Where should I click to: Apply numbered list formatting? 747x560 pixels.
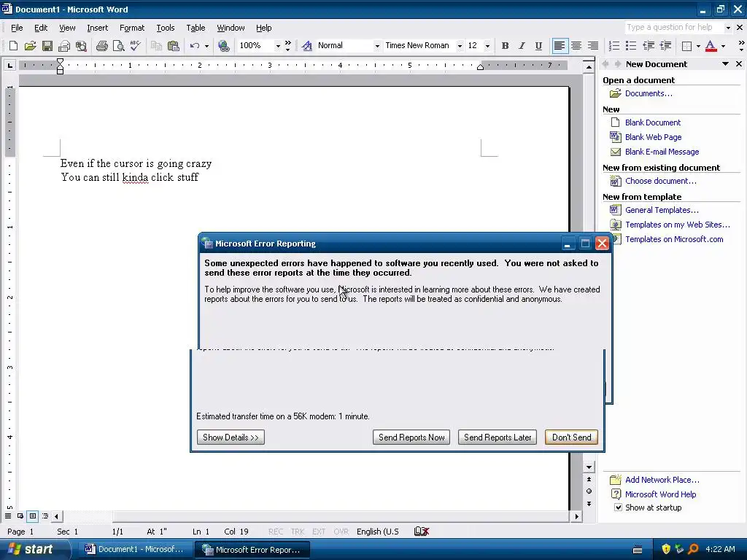(x=614, y=46)
